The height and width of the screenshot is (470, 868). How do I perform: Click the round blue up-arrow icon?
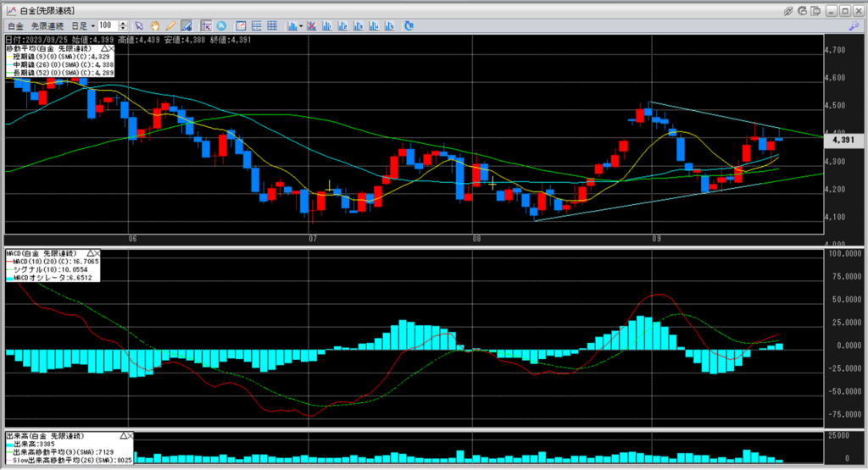coord(222,26)
